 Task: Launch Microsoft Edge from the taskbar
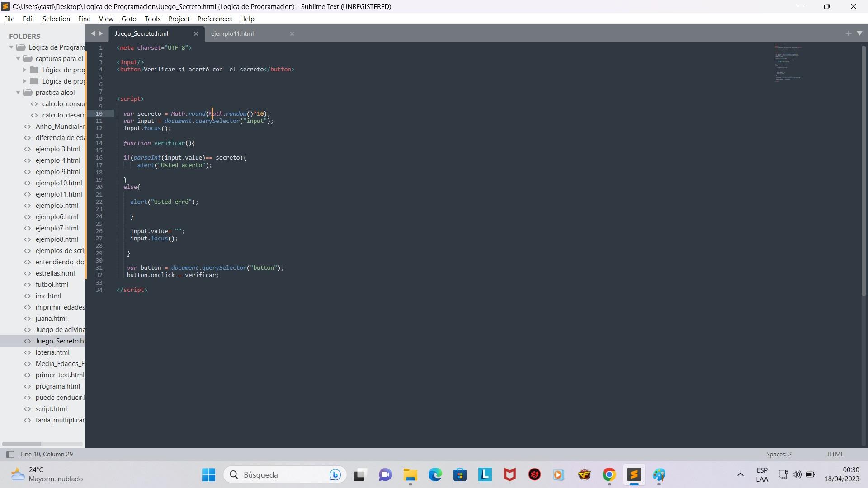[x=435, y=475]
